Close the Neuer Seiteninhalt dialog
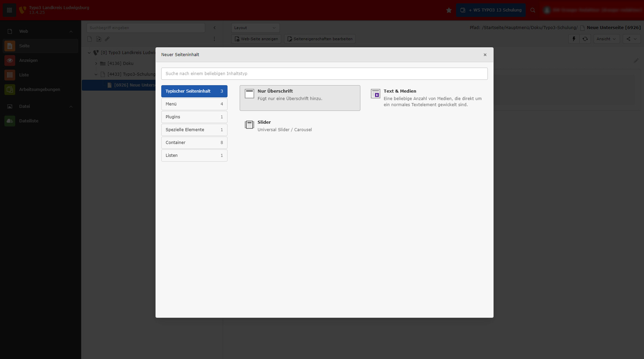Viewport: 644px width, 359px height. point(485,55)
